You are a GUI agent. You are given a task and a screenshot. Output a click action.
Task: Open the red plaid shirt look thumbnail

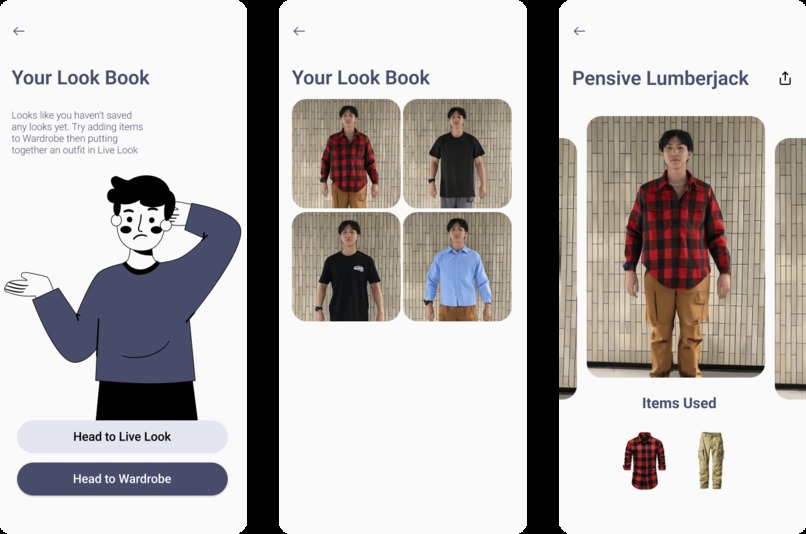pos(346,154)
